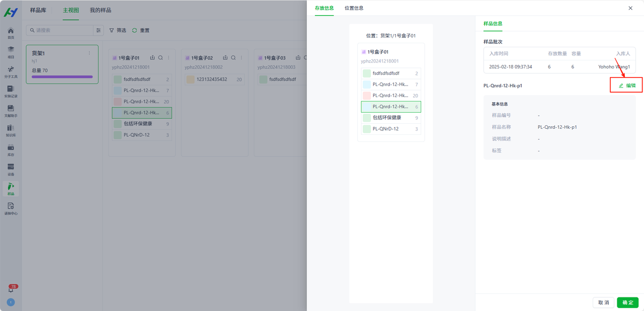This screenshot has width=644, height=311.
Task: Click the 编辑 button for PL-Qnrd-12-Hk-p1
Action: [x=627, y=86]
